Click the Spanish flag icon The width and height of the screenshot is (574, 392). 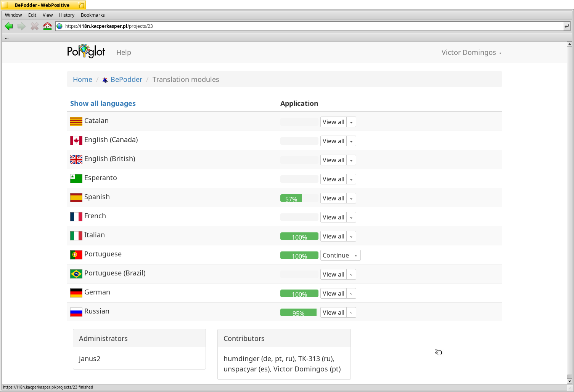click(76, 198)
